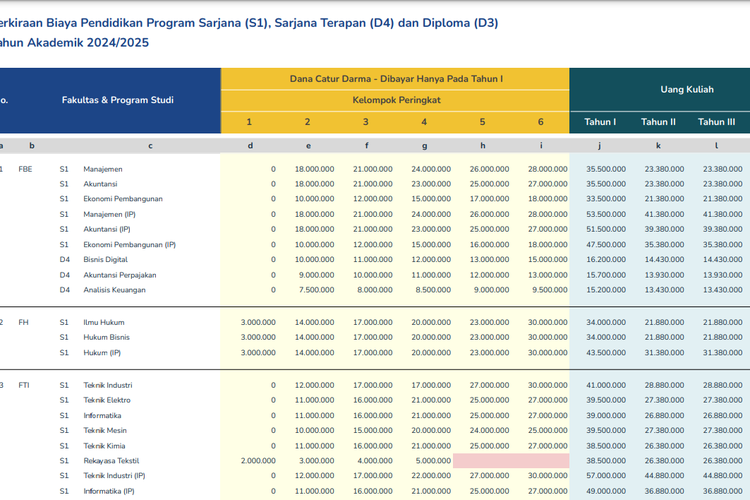Select the 'FH' faculty label

pyautogui.click(x=23, y=322)
